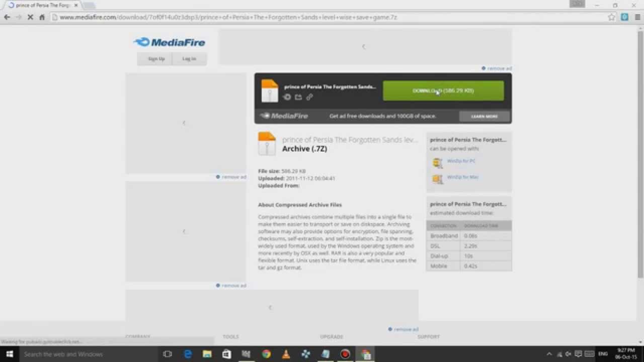Viewport: 644px width, 362px height.
Task: Open Microsoft Edge from the taskbar
Action: (188, 354)
